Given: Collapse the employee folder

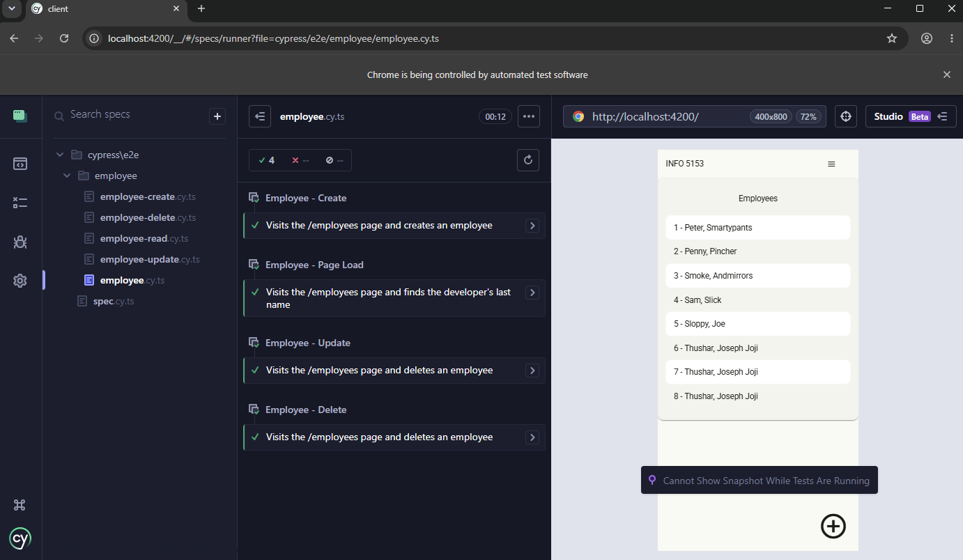Looking at the screenshot, I should pos(100,176).
